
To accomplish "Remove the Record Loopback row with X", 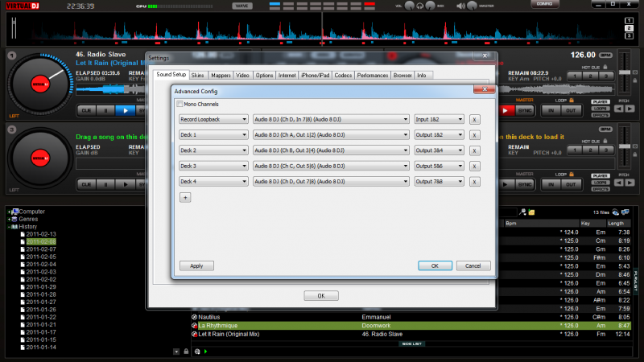I will click(x=474, y=119).
